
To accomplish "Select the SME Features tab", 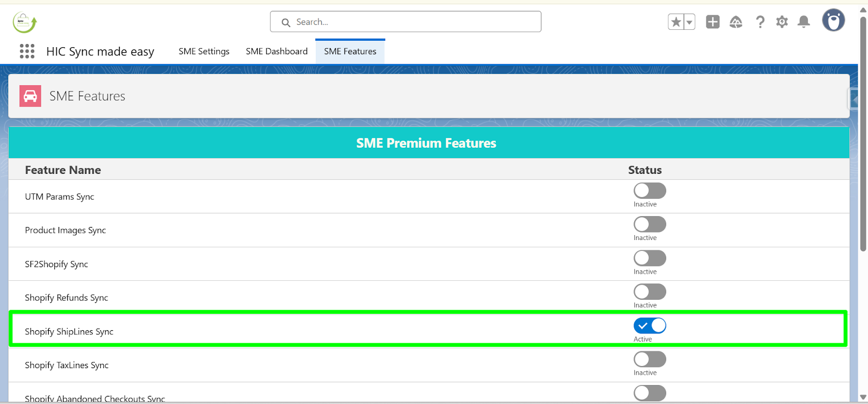I will coord(350,52).
